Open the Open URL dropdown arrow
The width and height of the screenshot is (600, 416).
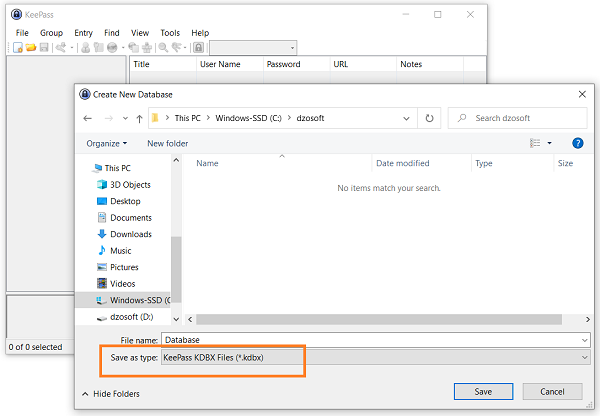pos(123,48)
